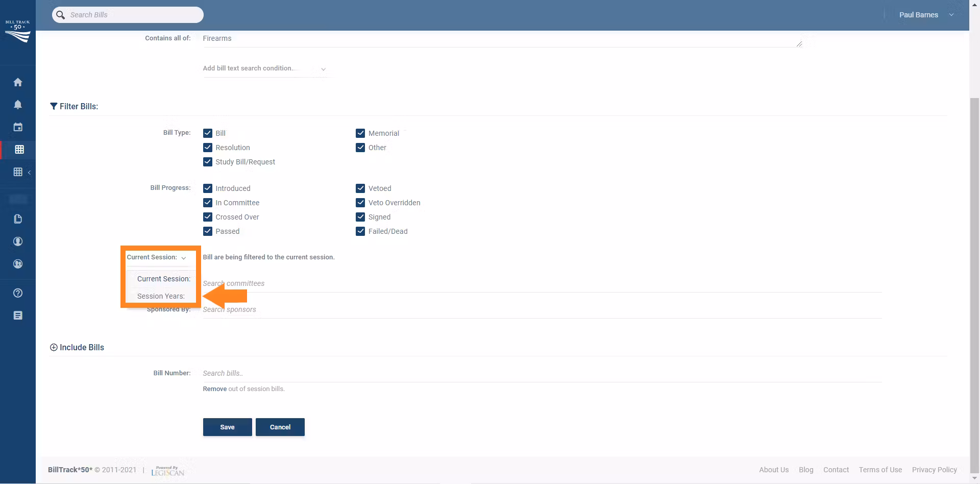The width and height of the screenshot is (980, 484).
Task: Open the calendar icon in sidebar
Action: tap(18, 127)
